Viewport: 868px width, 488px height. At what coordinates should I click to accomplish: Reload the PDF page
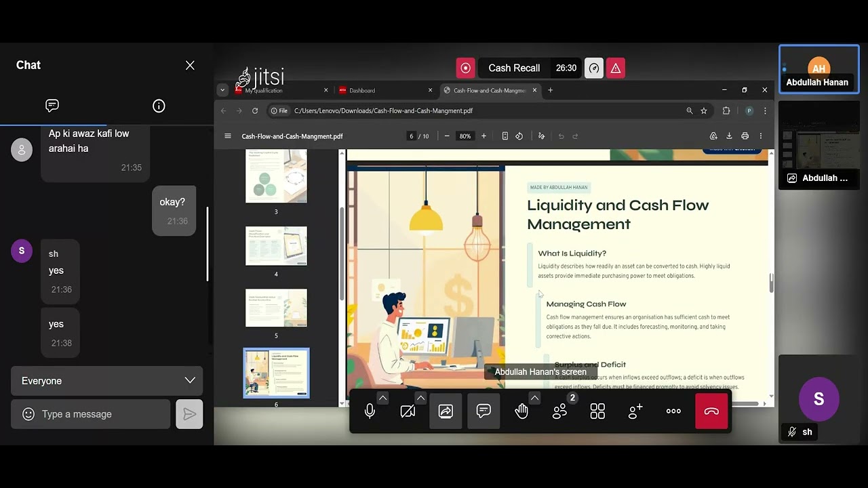(x=255, y=110)
